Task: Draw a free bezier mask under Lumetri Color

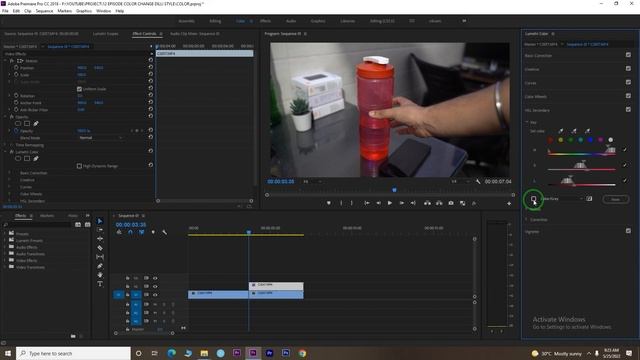Action: click(36, 158)
